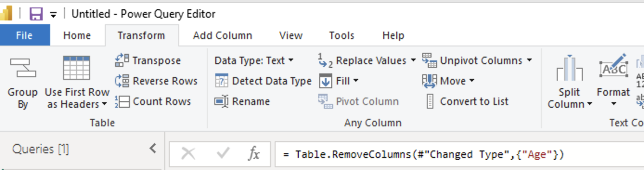Expand the Replace Values dropdown arrow
The height and width of the screenshot is (170, 644).
pos(413,60)
